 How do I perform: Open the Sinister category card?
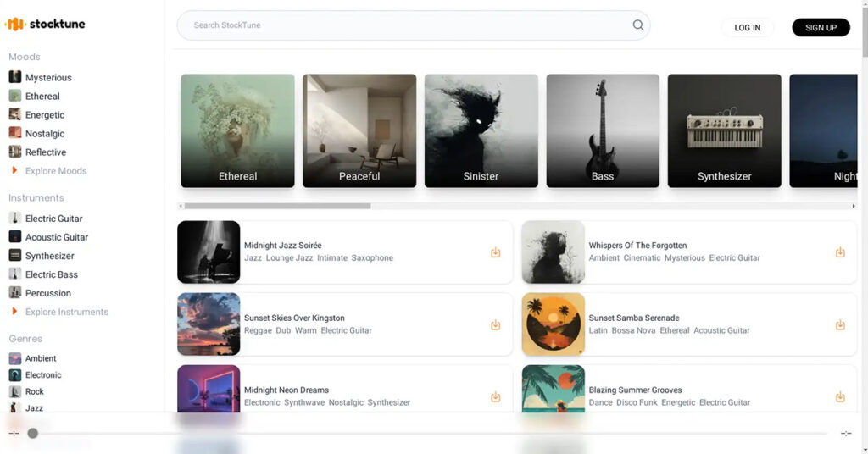[481, 130]
